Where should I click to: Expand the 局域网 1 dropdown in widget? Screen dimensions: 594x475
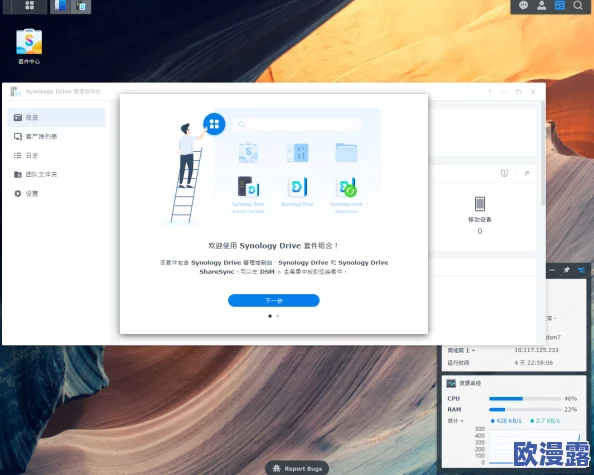pyautogui.click(x=461, y=350)
